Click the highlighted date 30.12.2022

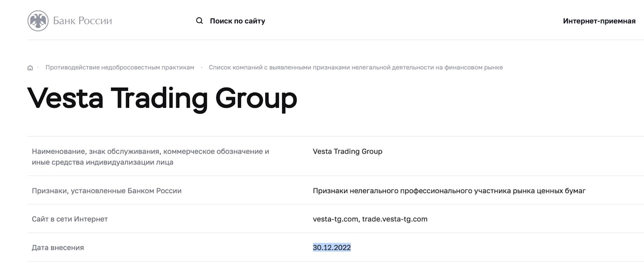click(332, 248)
